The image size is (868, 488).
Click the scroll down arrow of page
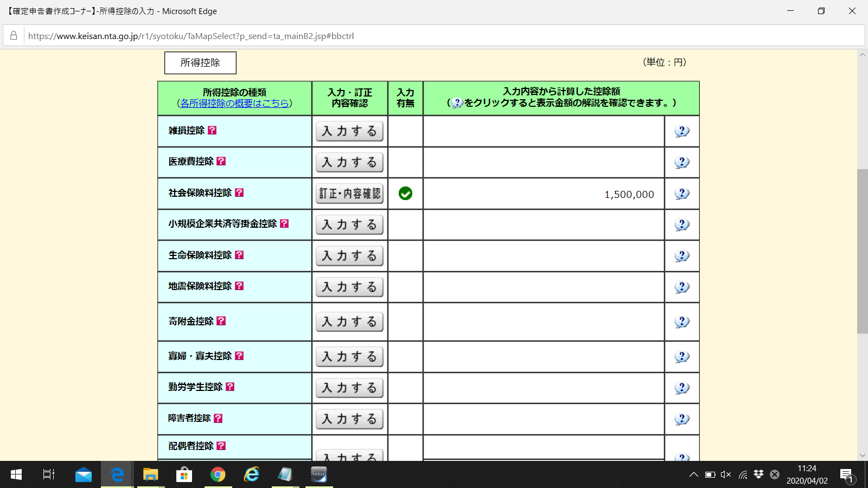click(x=862, y=455)
